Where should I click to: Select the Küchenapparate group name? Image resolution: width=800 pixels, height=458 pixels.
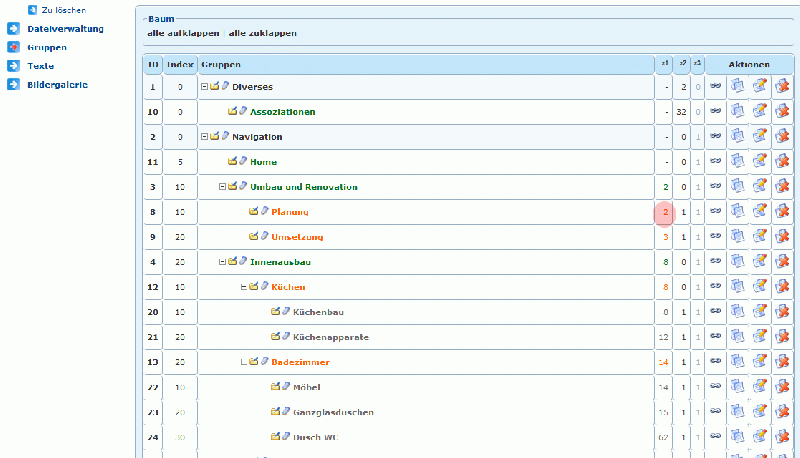pos(331,337)
